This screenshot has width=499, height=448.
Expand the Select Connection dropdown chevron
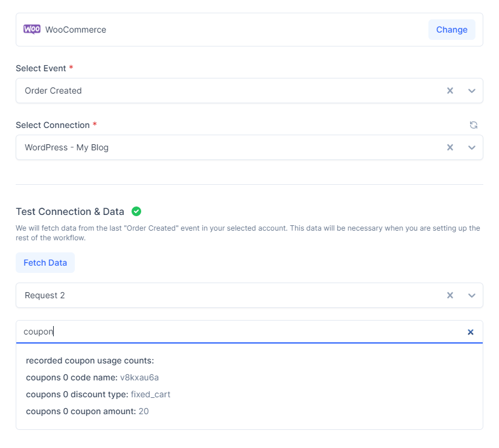[x=472, y=147]
